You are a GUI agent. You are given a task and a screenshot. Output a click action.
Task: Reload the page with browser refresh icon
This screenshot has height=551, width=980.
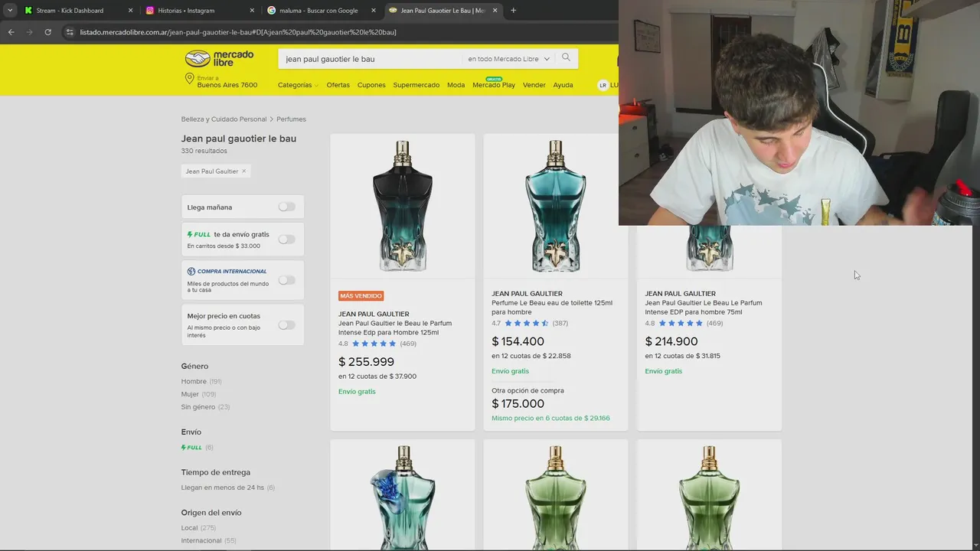(47, 32)
